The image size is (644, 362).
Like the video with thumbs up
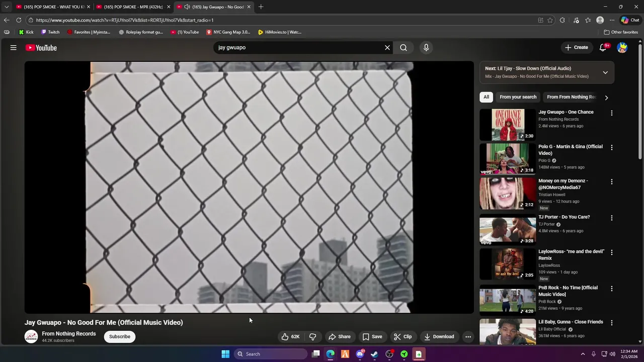[291, 337]
